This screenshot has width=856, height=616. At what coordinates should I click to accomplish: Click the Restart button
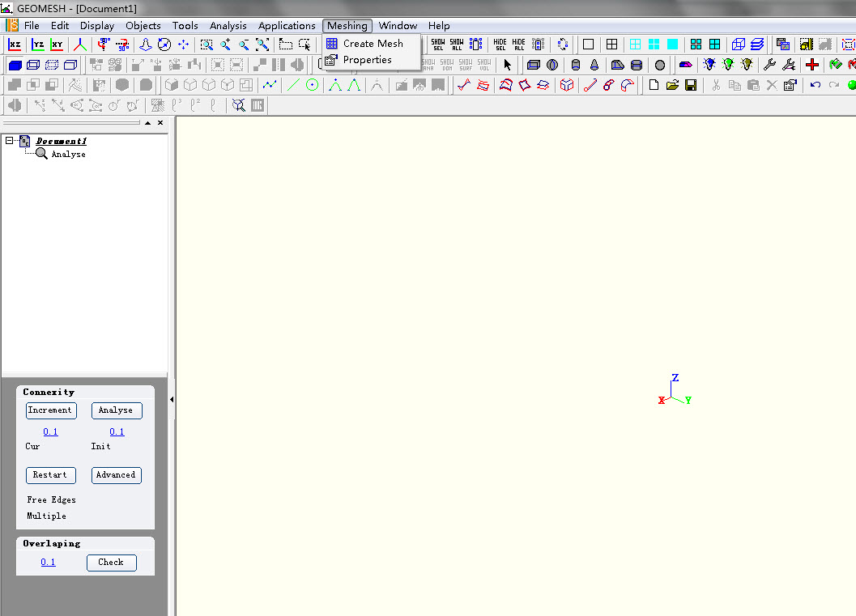coord(51,475)
